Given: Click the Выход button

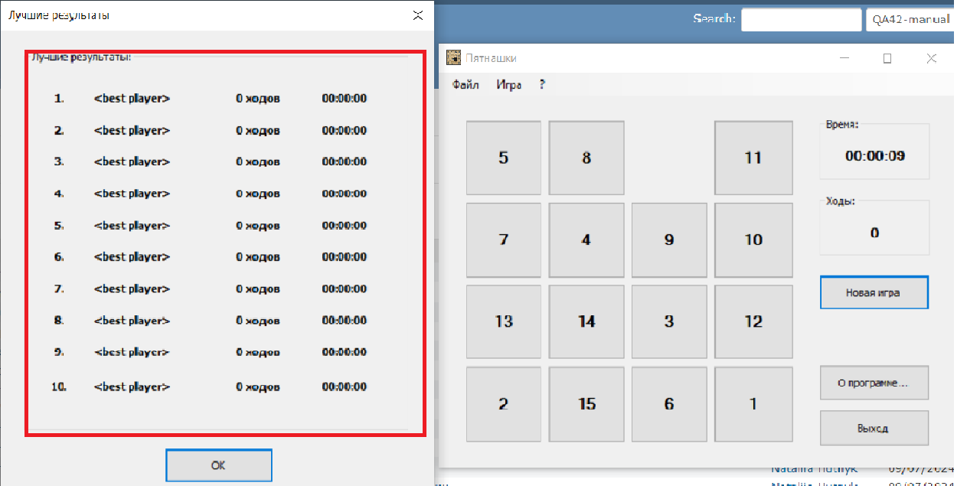Looking at the screenshot, I should click(x=874, y=428).
